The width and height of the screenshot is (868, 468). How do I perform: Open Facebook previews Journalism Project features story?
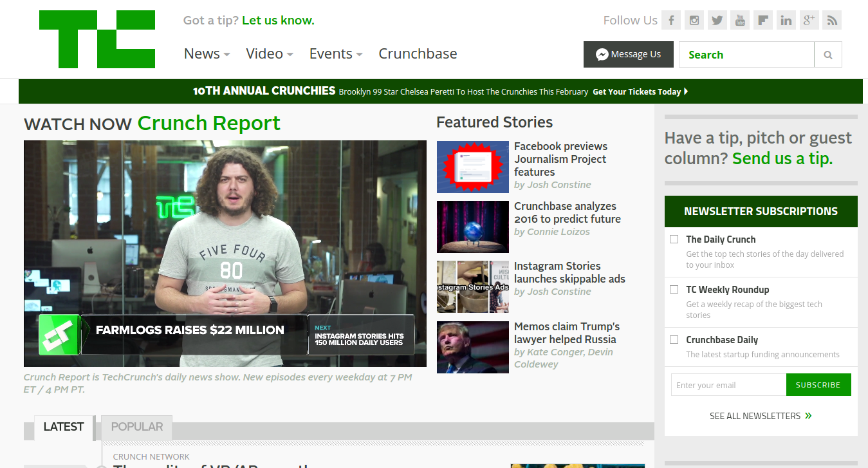point(560,159)
